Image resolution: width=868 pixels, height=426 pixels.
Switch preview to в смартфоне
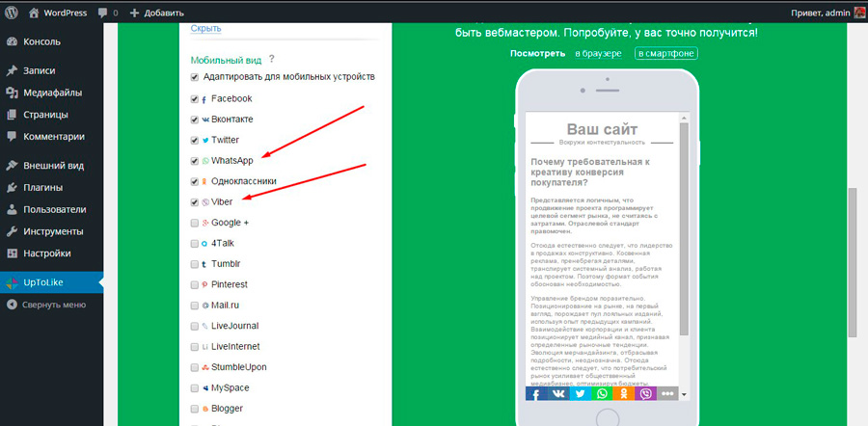666,54
